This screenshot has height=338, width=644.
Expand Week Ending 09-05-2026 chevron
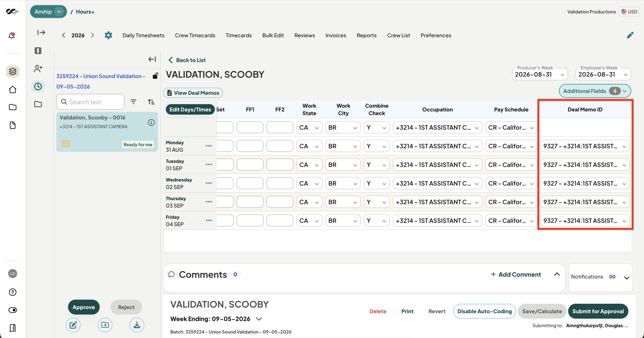click(x=259, y=319)
